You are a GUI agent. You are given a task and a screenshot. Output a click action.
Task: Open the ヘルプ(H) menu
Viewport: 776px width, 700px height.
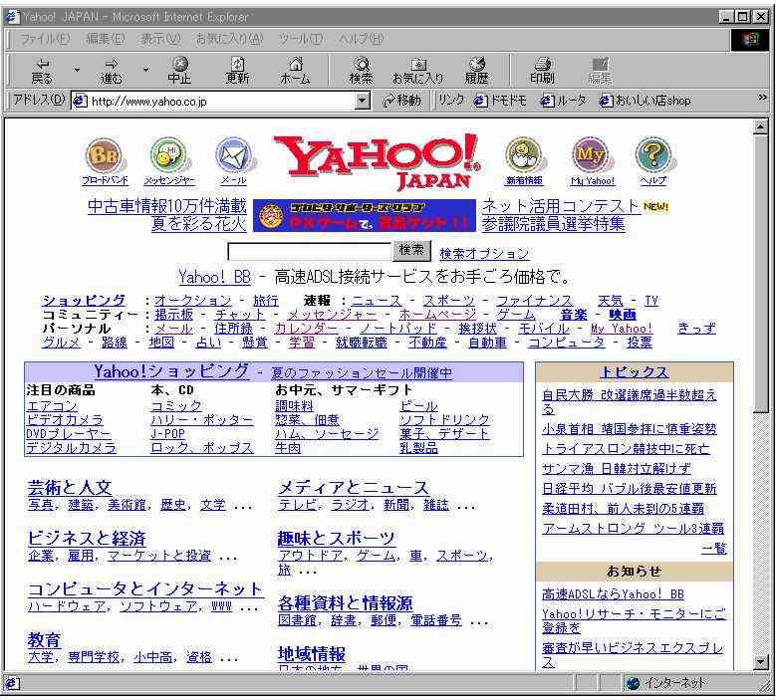[x=362, y=39]
